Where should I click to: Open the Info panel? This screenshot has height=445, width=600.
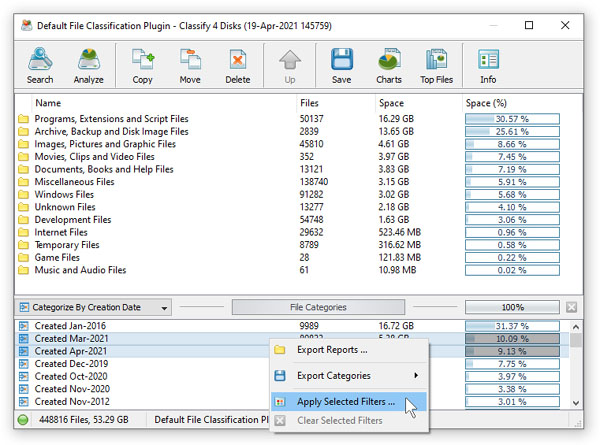pyautogui.click(x=488, y=65)
